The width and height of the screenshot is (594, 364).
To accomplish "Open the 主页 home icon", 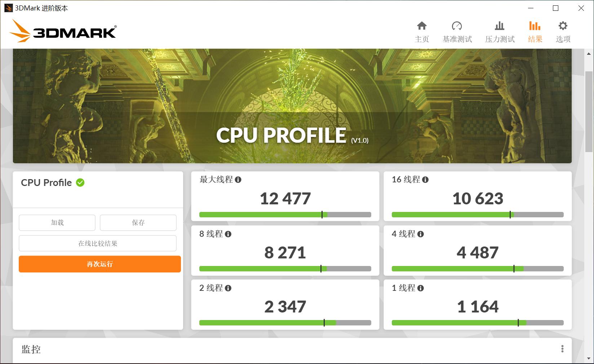I will [x=422, y=26].
